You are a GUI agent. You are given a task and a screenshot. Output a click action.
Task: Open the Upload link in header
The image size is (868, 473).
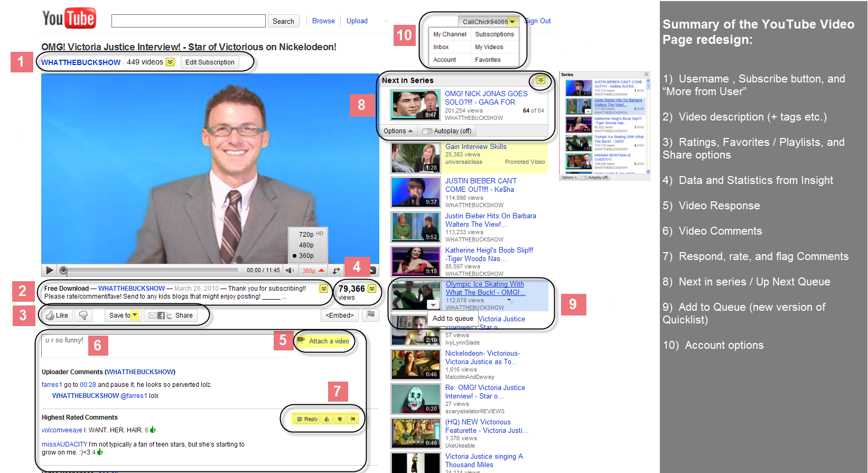coord(357,21)
